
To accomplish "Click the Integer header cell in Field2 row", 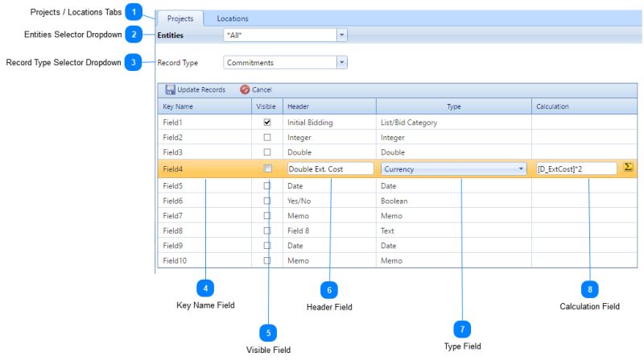I will (329, 137).
